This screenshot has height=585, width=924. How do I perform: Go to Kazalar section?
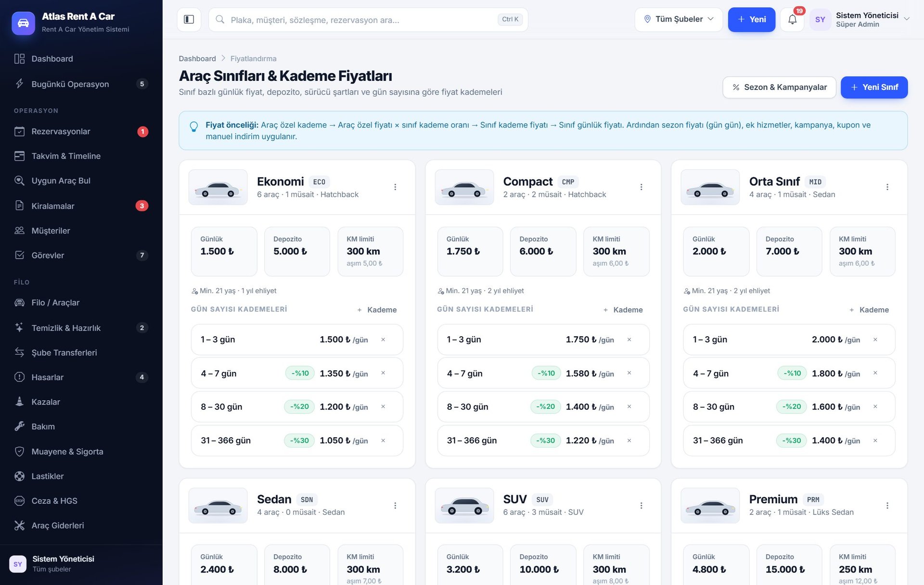[81, 402]
